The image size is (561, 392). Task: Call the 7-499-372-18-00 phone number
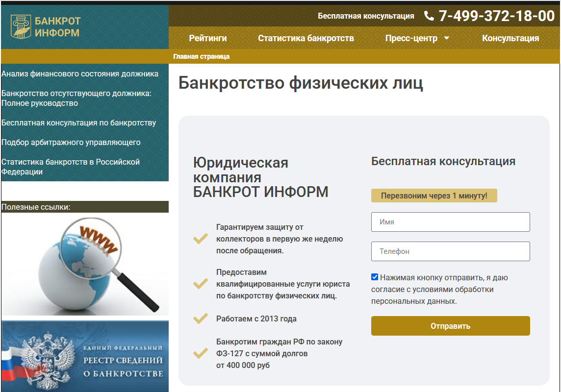496,16
